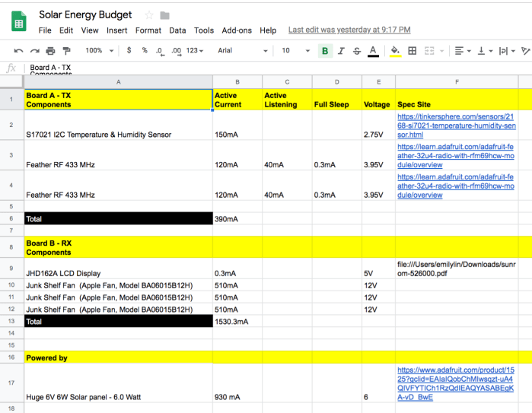The height and width of the screenshot is (413, 532).
Task: Open the Format menu
Action: (x=148, y=30)
